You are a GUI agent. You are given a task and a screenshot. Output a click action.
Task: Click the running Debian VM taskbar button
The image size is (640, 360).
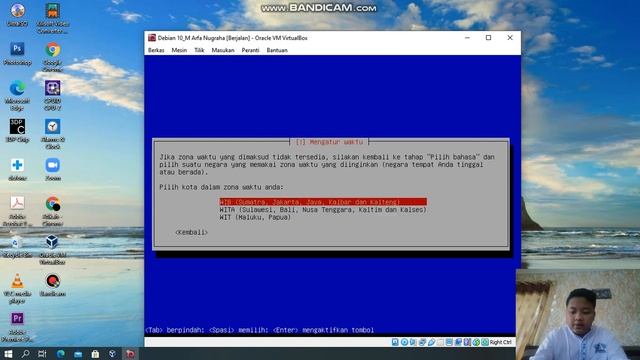click(x=130, y=354)
